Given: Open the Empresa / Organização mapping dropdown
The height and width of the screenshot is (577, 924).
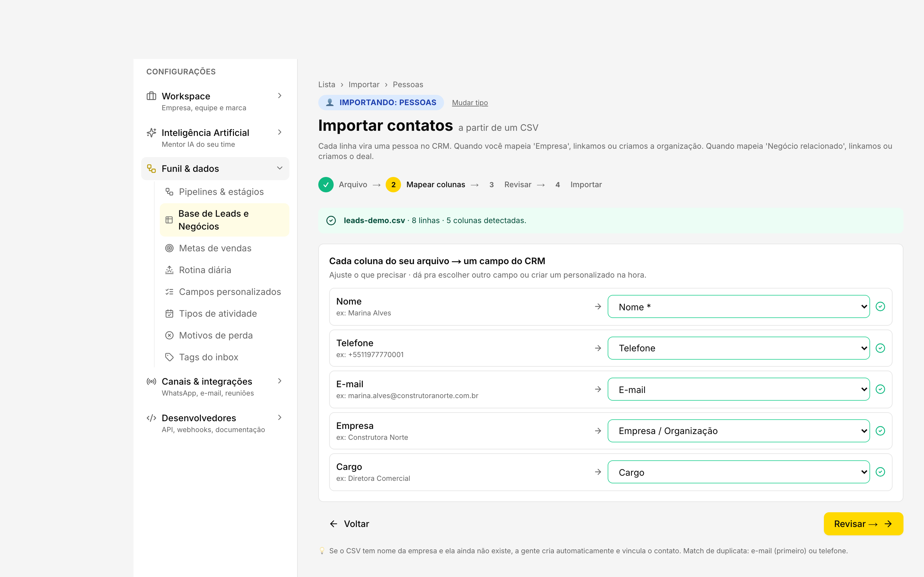Looking at the screenshot, I should click(739, 431).
